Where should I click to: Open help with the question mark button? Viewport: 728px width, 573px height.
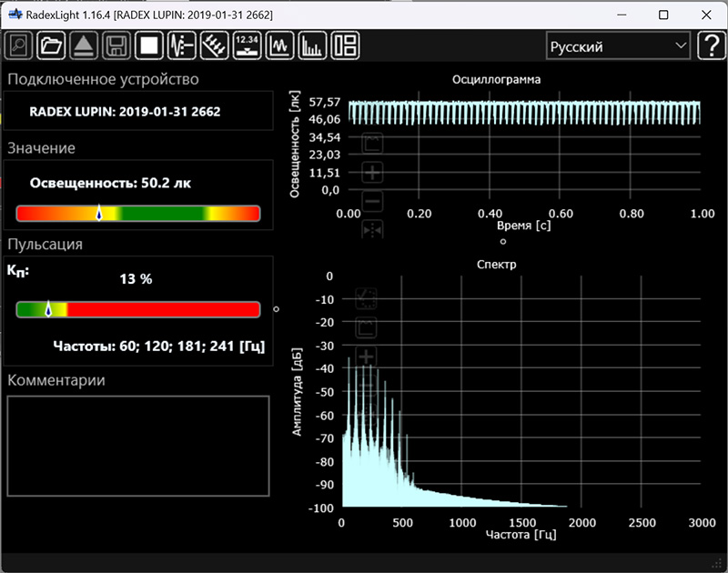coord(710,45)
